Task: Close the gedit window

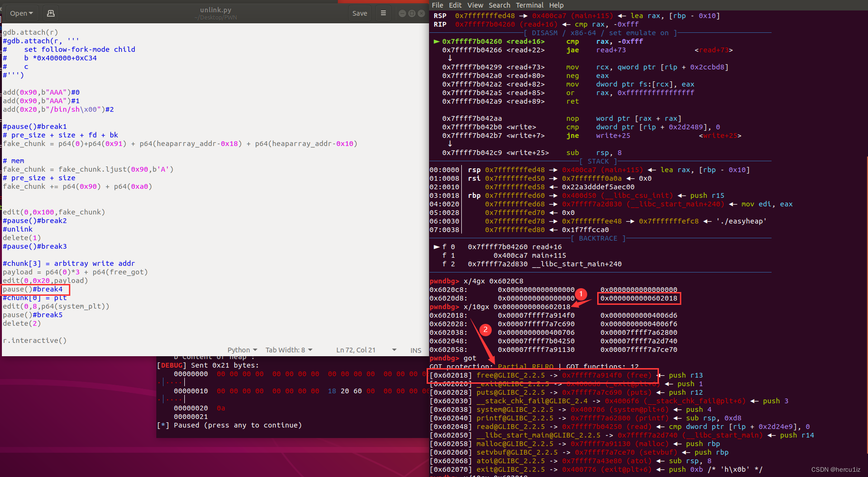Action: pos(421,13)
